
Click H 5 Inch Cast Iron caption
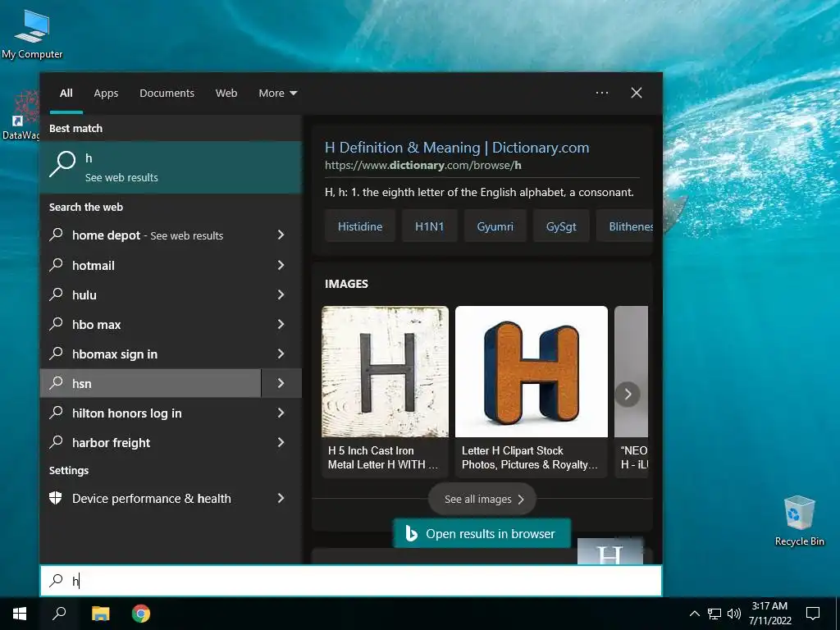click(x=383, y=458)
